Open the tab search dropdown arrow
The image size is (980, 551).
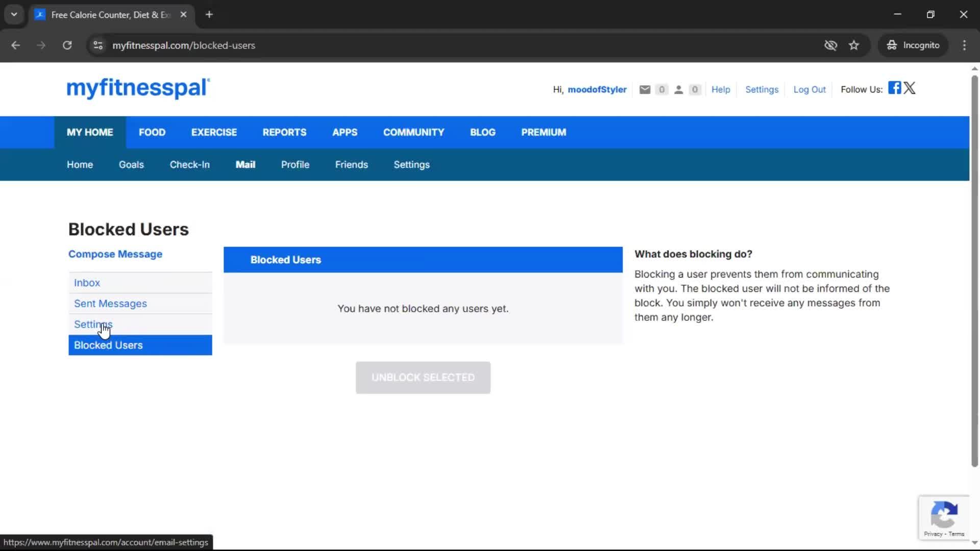click(x=14, y=15)
